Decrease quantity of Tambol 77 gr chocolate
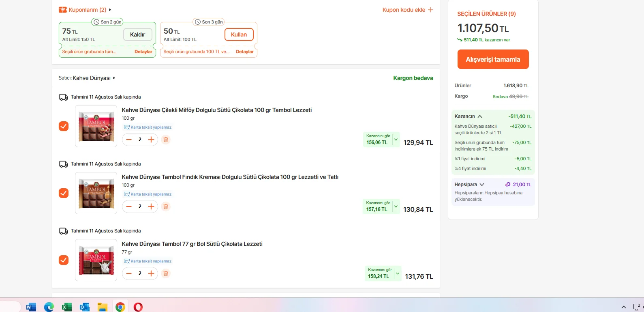 [x=129, y=273]
